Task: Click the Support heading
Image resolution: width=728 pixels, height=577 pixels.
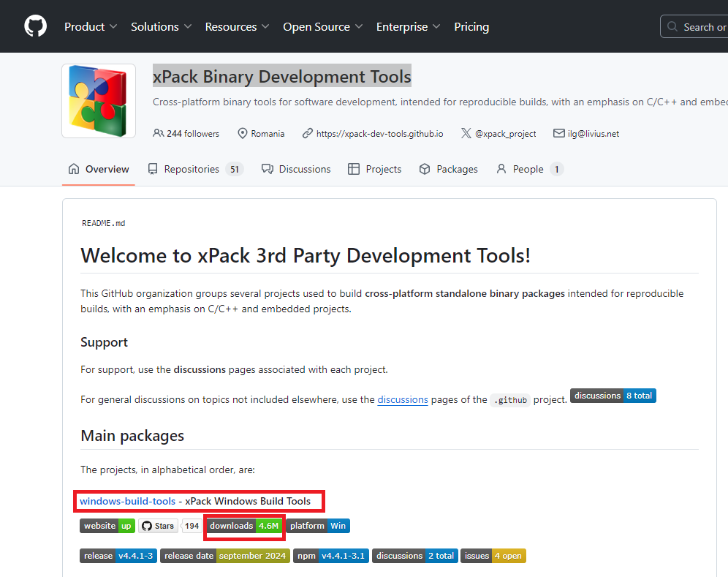Action: coord(104,342)
